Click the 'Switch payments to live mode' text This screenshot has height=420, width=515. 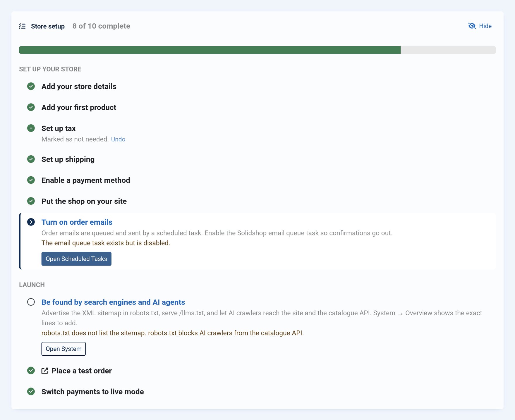(93, 392)
